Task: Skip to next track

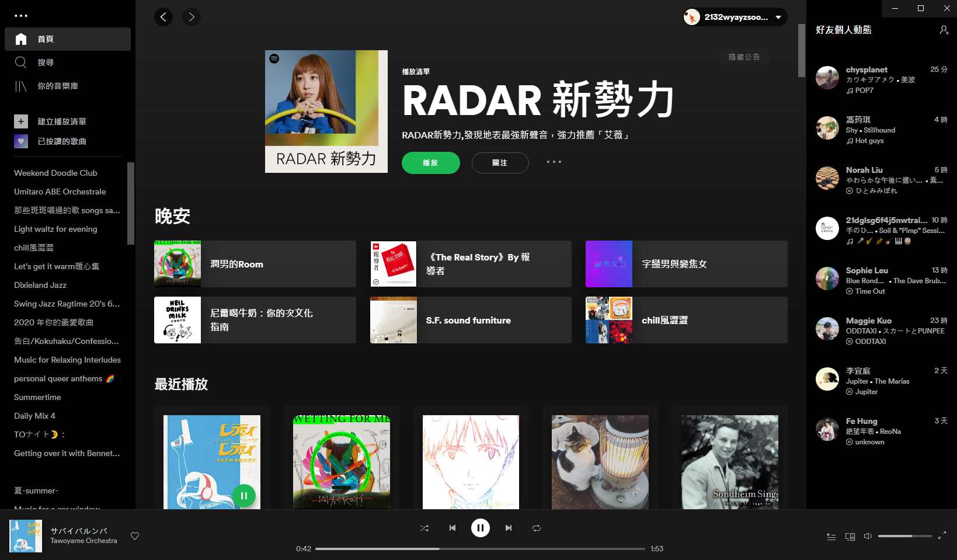Action: point(509,528)
